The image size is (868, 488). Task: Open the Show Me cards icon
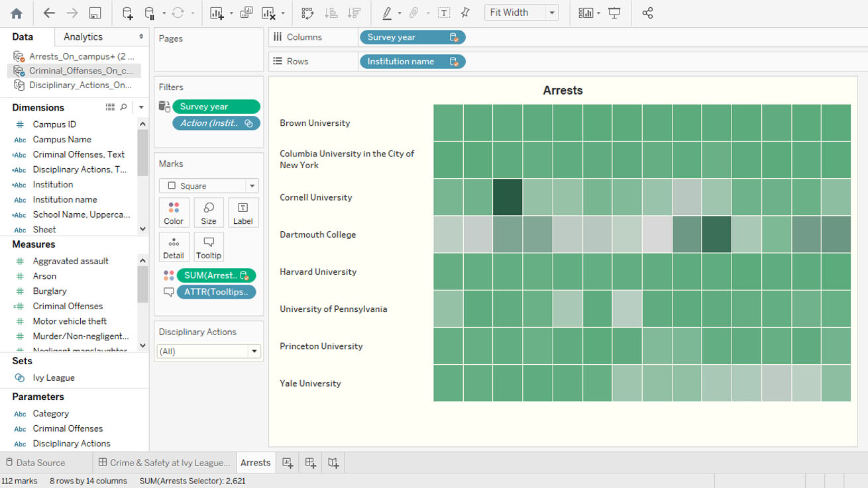tap(585, 13)
